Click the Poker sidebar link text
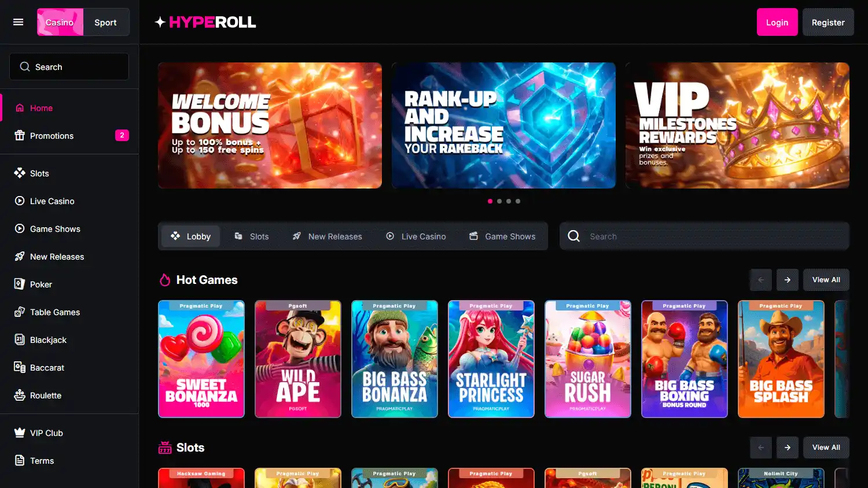 (41, 284)
